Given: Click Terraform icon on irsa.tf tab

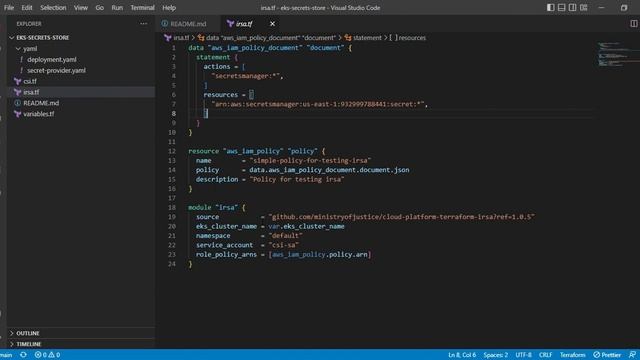Looking at the screenshot, I should pyautogui.click(x=230, y=24).
